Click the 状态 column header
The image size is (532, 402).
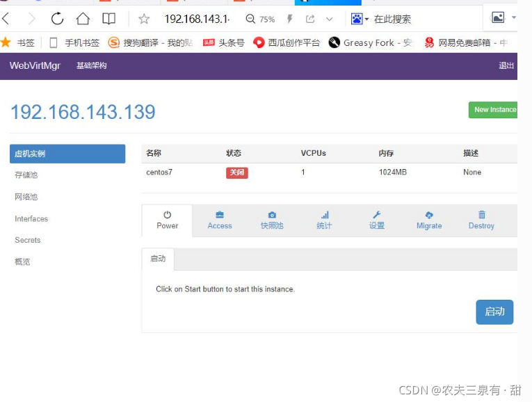tap(234, 153)
